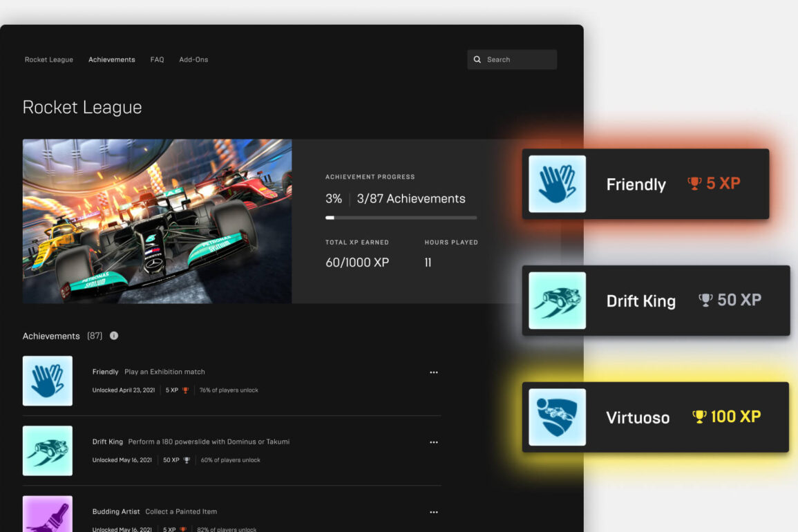
Task: Click the Search input field
Action: coord(512,59)
